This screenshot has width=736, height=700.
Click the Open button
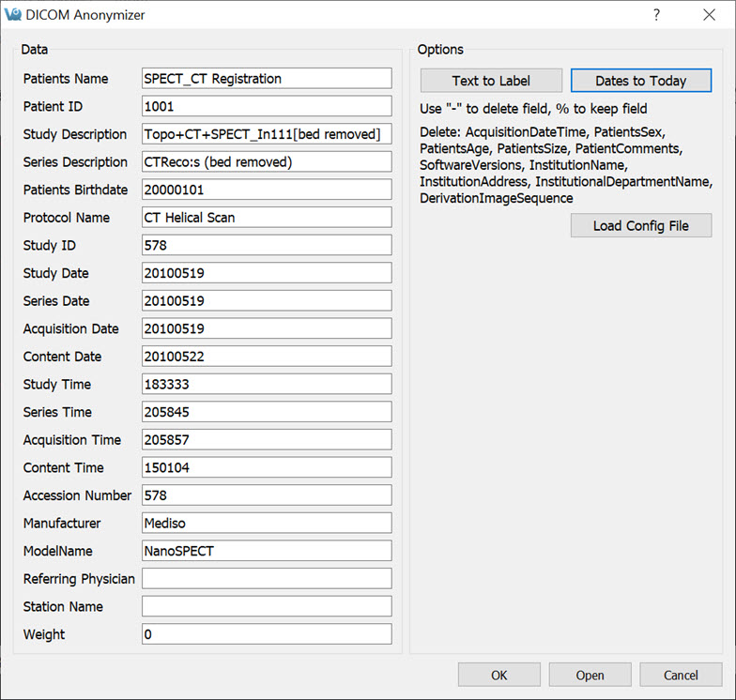point(590,675)
